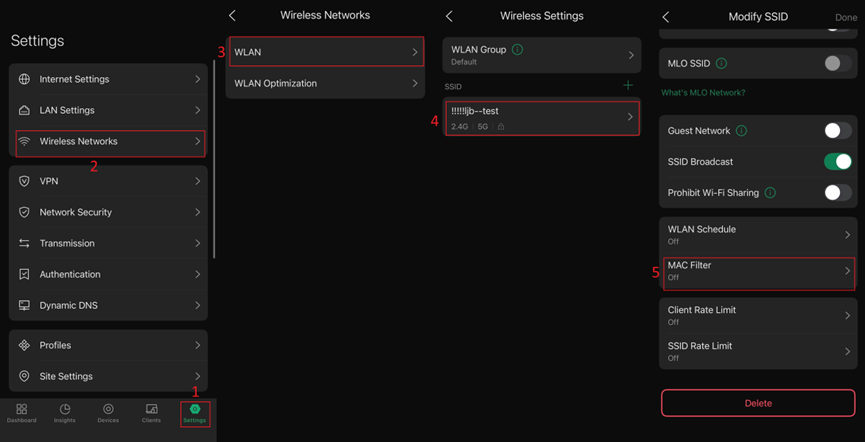This screenshot has height=442, width=865.
Task: Click the Settings list scrollbar
Action: [x=214, y=159]
